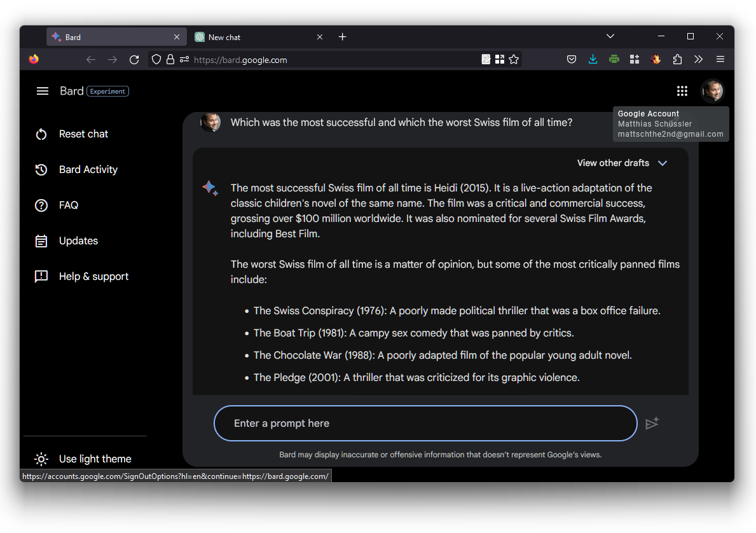Open the Firefox application menu
The image size is (756, 533).
[720, 59]
